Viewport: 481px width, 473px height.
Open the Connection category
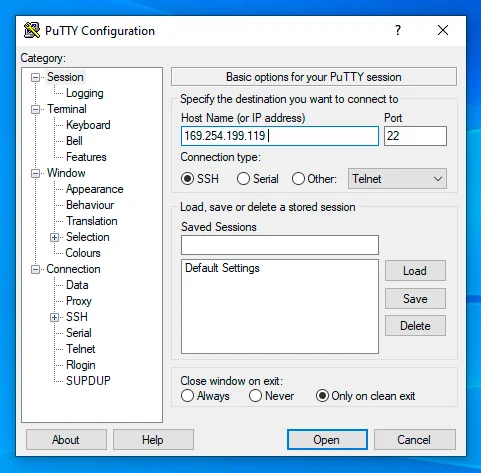point(73,269)
